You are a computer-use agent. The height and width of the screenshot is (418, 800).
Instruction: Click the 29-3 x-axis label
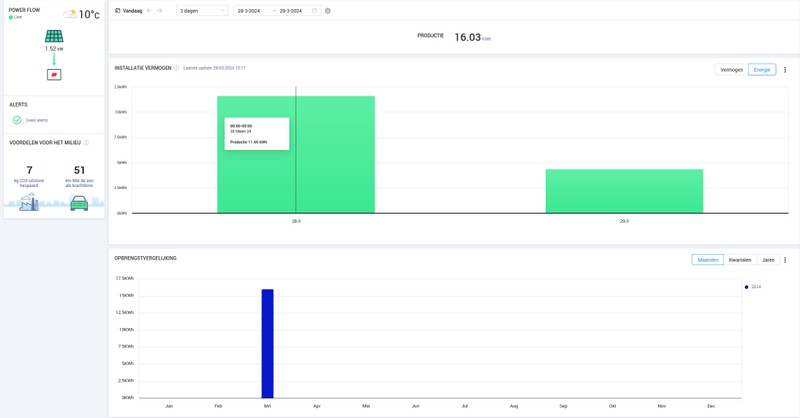(x=624, y=222)
